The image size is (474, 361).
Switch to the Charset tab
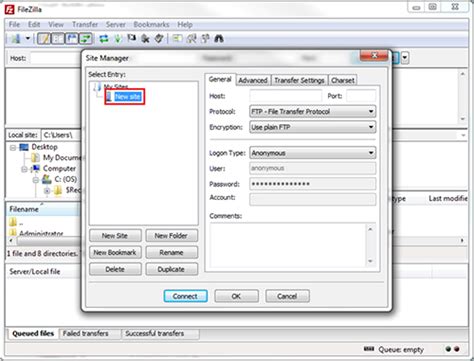pyautogui.click(x=343, y=80)
